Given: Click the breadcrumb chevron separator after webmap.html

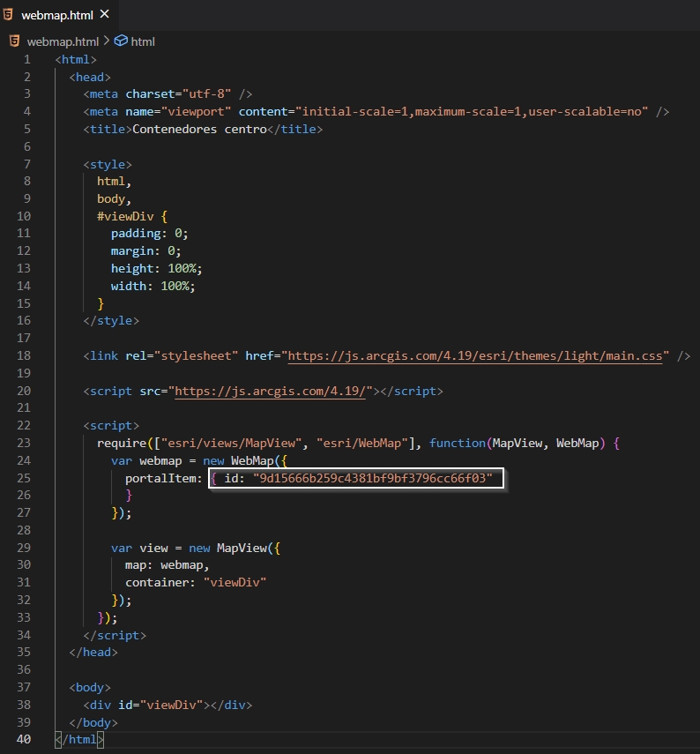Looking at the screenshot, I should tap(107, 41).
